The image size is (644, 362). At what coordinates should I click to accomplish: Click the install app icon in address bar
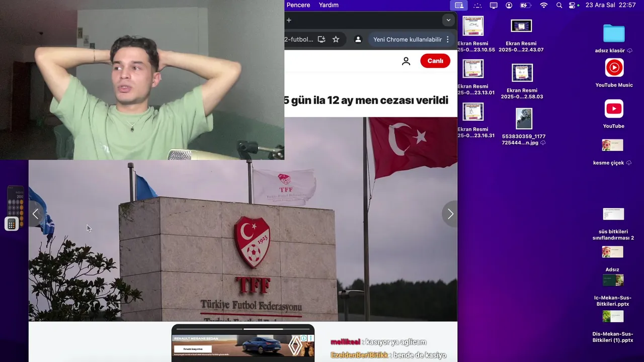pyautogui.click(x=321, y=39)
